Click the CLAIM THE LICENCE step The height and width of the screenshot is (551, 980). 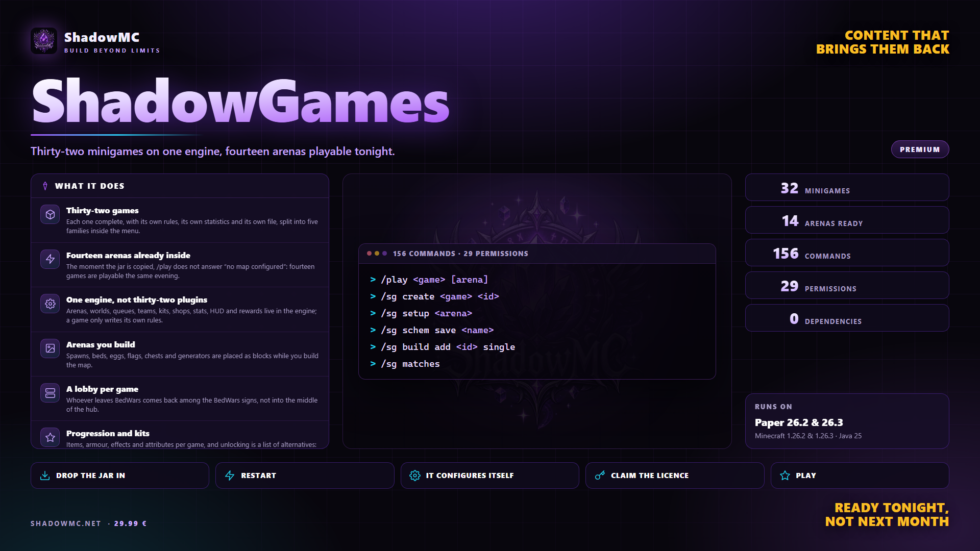675,475
